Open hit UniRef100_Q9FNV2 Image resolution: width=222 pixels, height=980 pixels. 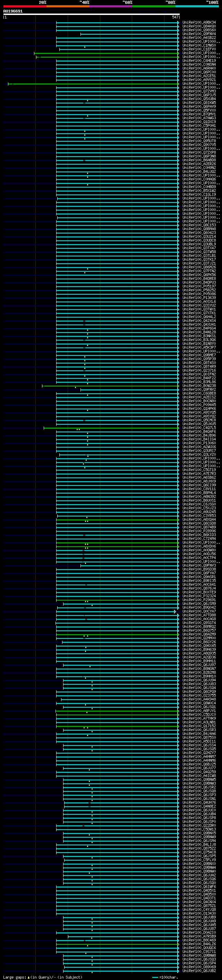(199, 390)
